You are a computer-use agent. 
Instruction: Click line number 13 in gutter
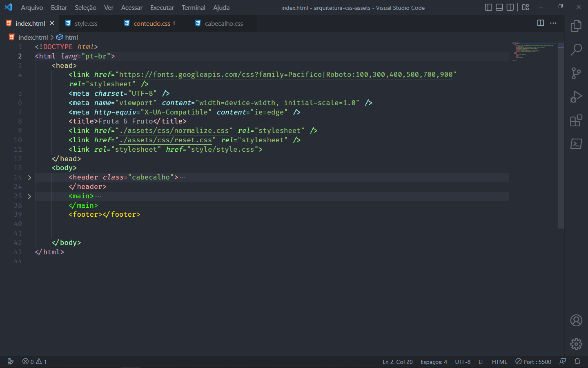pyautogui.click(x=18, y=168)
